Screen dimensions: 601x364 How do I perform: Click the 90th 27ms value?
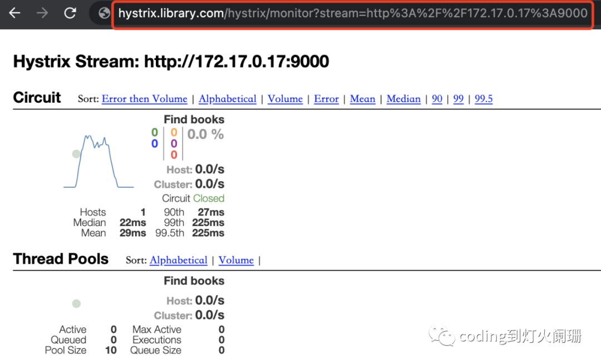(211, 212)
